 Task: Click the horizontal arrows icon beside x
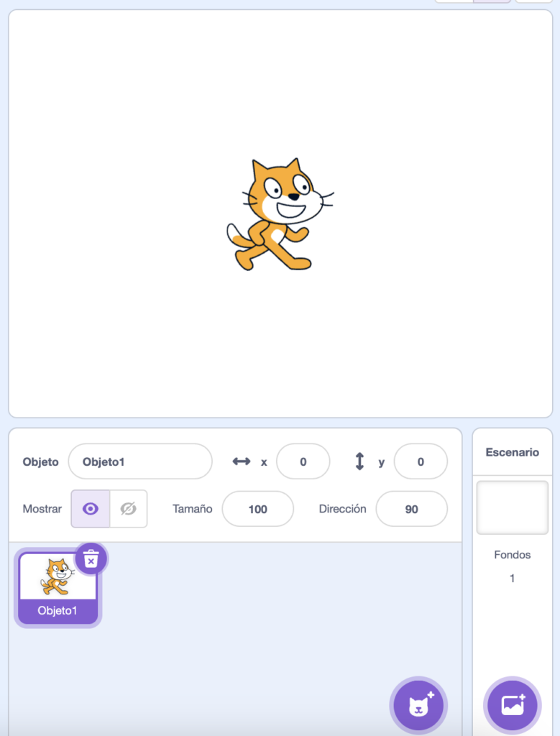tap(242, 461)
